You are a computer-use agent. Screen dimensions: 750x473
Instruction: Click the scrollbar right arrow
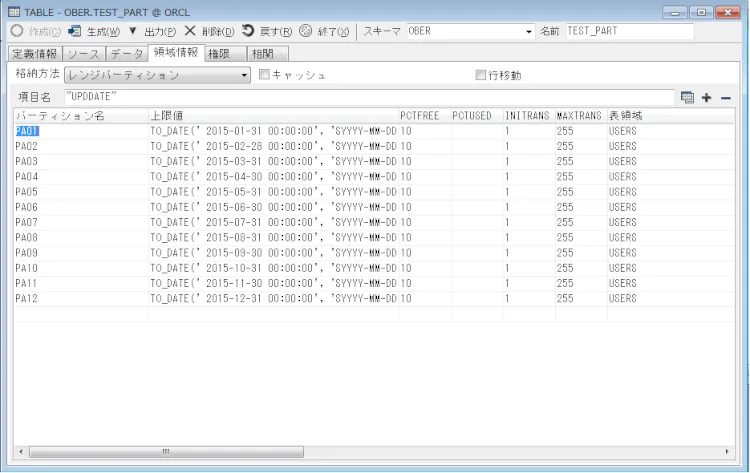point(727,451)
